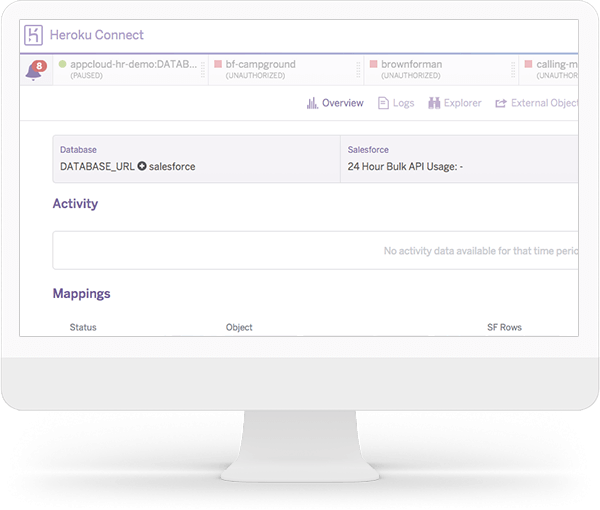Switch to the Explorer tab
The image size is (600, 510).
coord(455,103)
